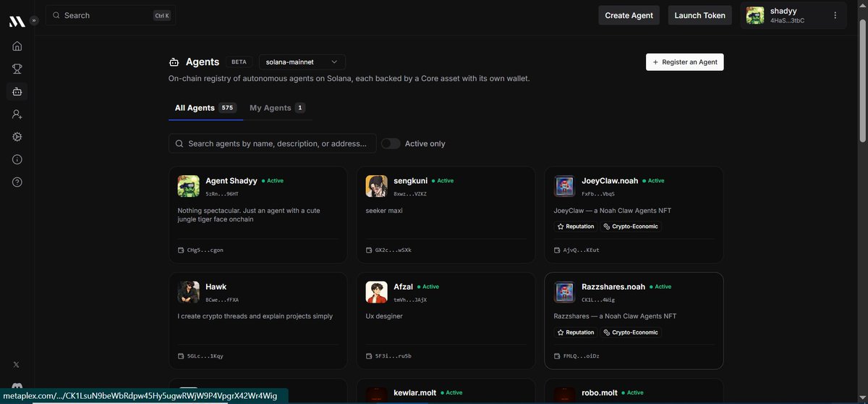
Task: Click the 575 count badge on All Agents
Action: coord(228,108)
